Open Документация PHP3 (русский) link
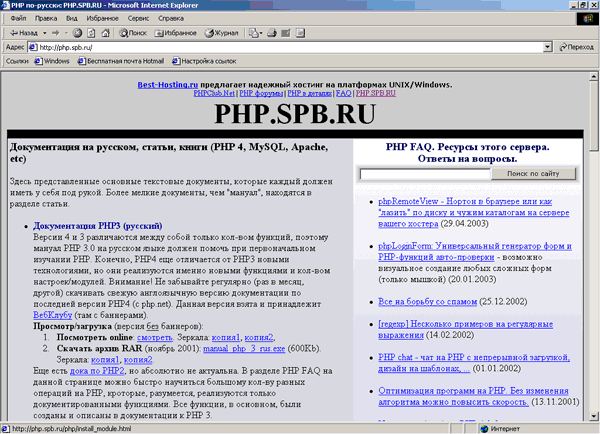 [98, 226]
